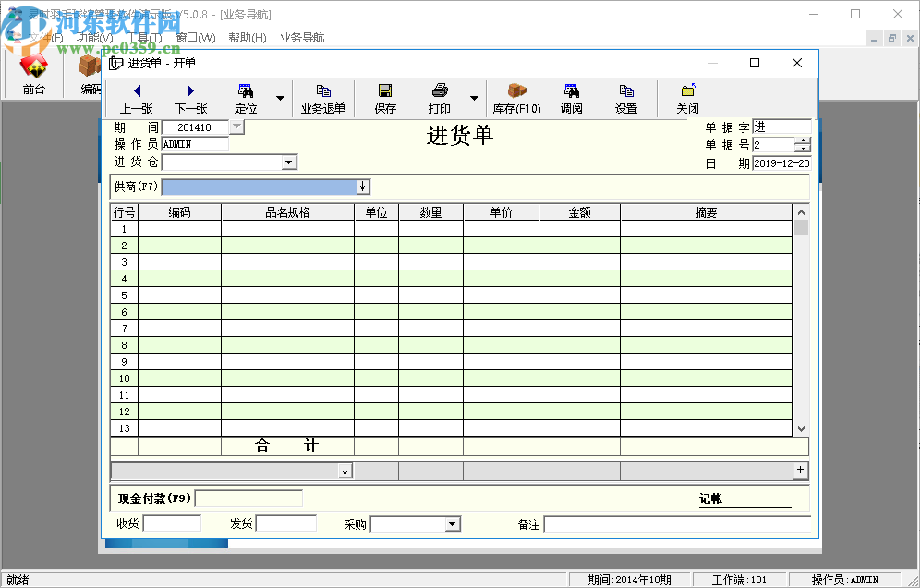Click the 金额 column header
Image resolution: width=920 pixels, height=588 pixels.
(580, 212)
